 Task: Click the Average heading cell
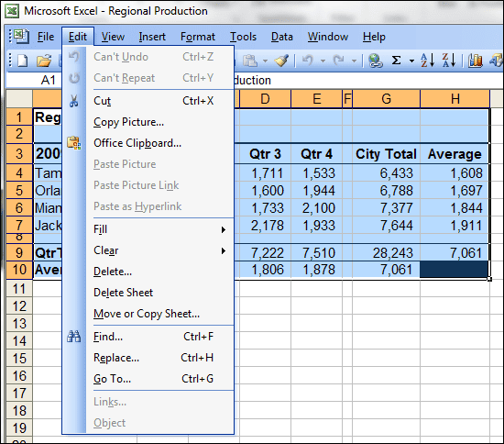tap(455, 154)
